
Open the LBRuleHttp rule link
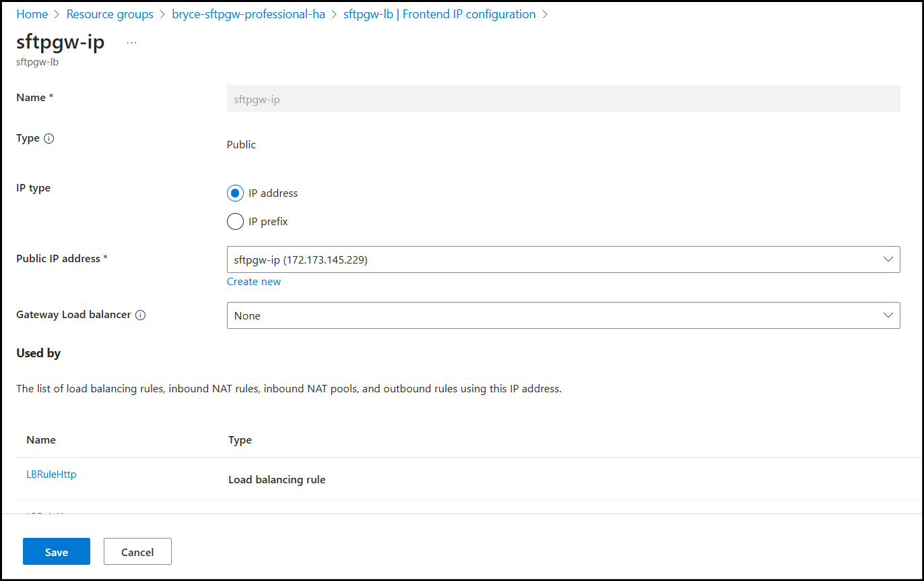click(x=51, y=475)
